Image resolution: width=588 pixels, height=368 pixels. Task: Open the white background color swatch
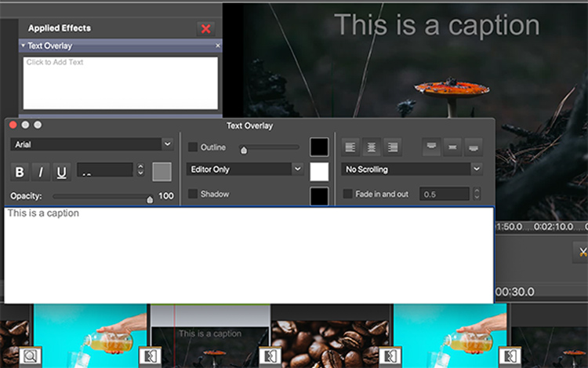click(319, 172)
